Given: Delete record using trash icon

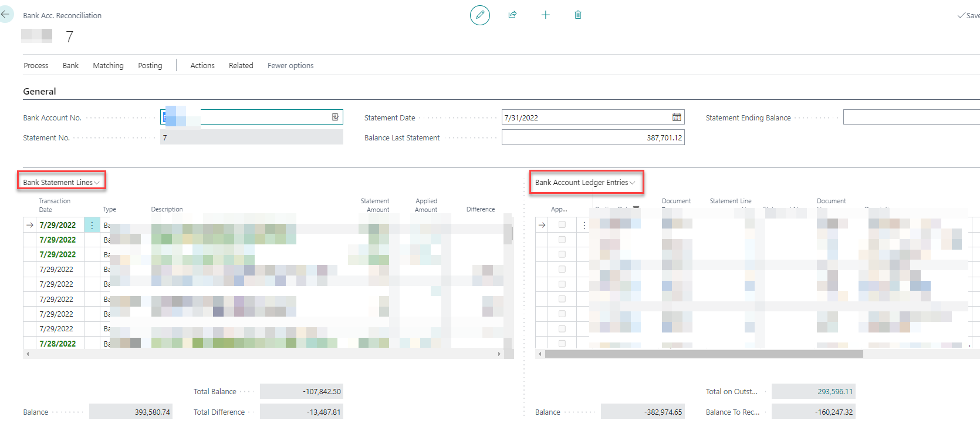Looking at the screenshot, I should tap(578, 15).
